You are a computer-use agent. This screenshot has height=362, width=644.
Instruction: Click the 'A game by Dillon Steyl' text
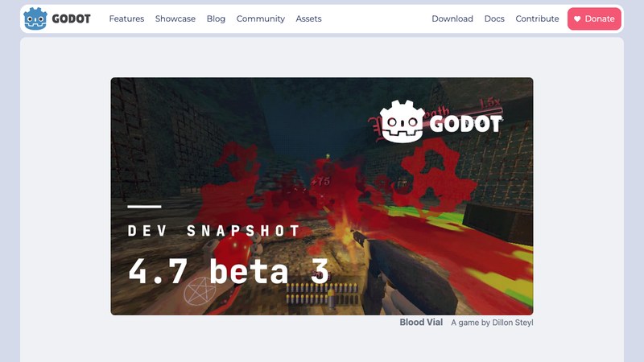492,323
